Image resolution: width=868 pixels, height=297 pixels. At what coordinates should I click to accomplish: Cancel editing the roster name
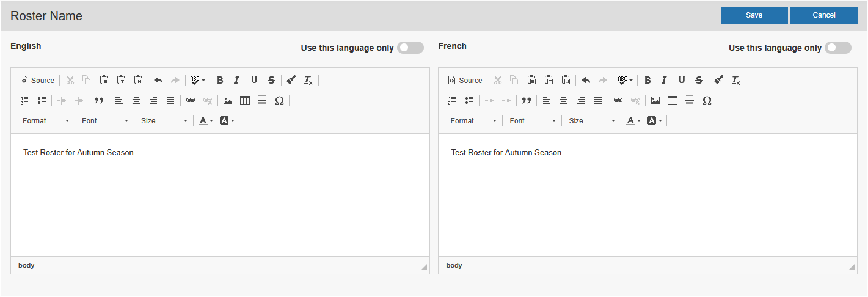click(823, 15)
